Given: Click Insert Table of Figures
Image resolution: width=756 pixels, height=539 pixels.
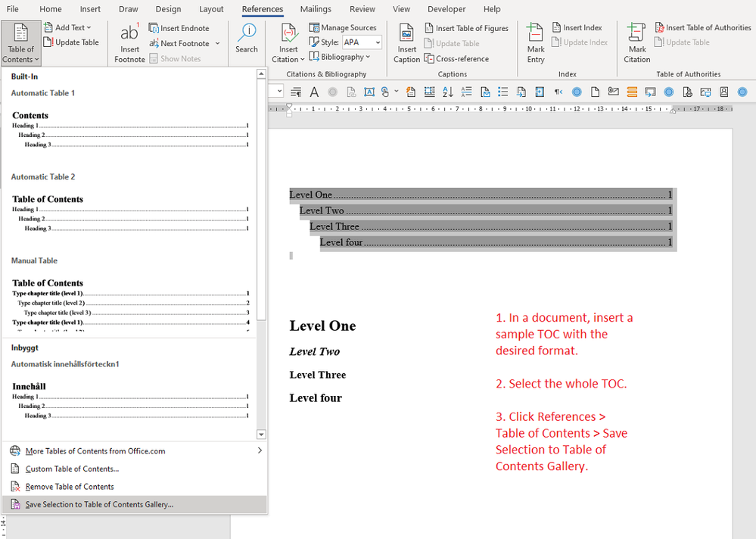Looking at the screenshot, I should 466,28.
